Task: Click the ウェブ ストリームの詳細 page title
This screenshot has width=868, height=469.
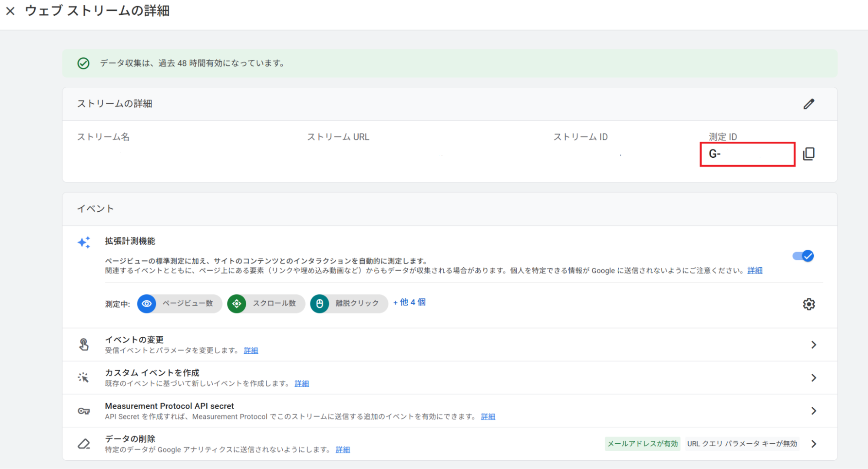Action: [x=97, y=11]
